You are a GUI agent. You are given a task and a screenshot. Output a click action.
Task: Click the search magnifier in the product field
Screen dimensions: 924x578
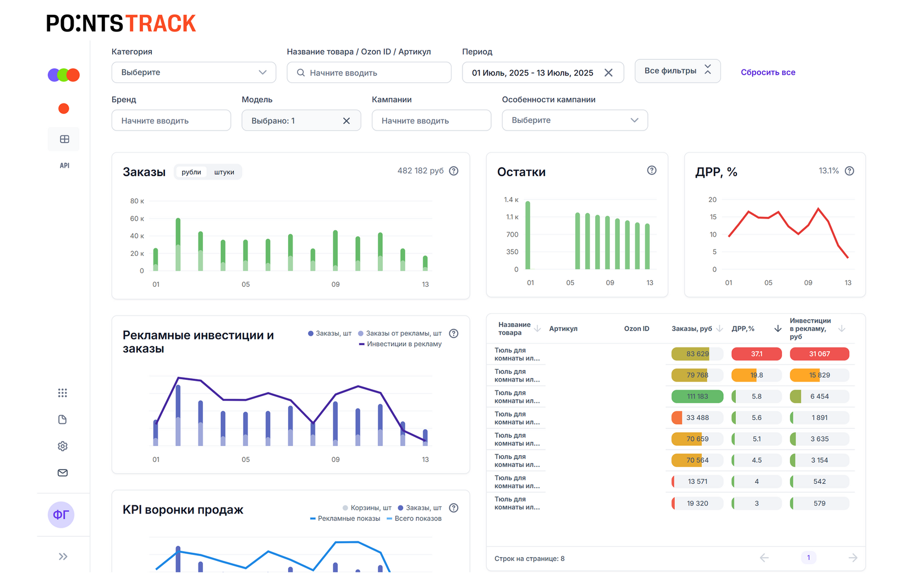[300, 72]
